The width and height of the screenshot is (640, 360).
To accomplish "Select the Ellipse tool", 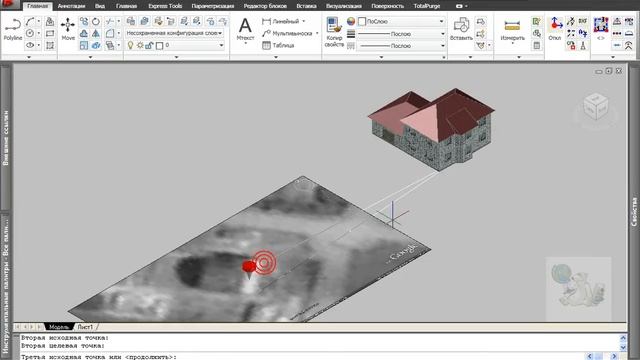I will click(30, 45).
